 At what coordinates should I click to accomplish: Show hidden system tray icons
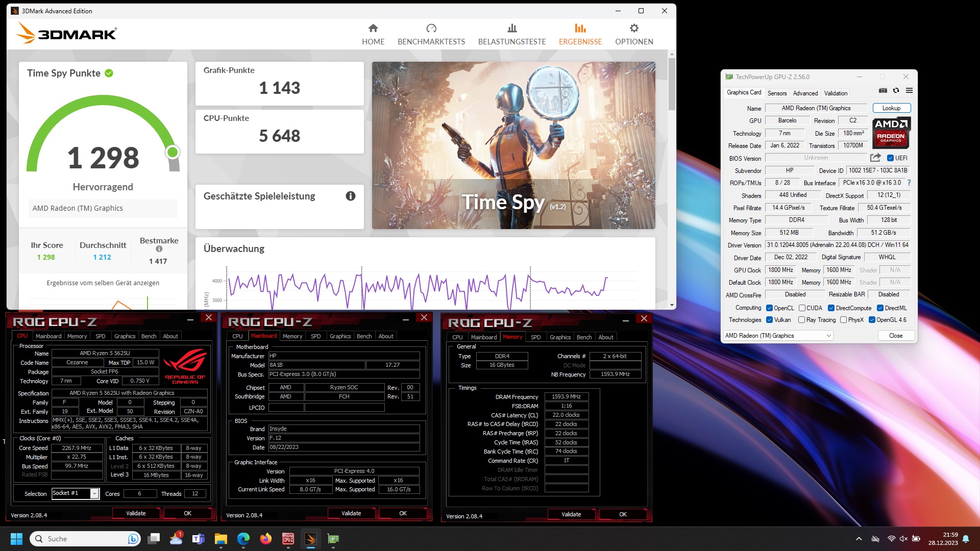(x=859, y=539)
